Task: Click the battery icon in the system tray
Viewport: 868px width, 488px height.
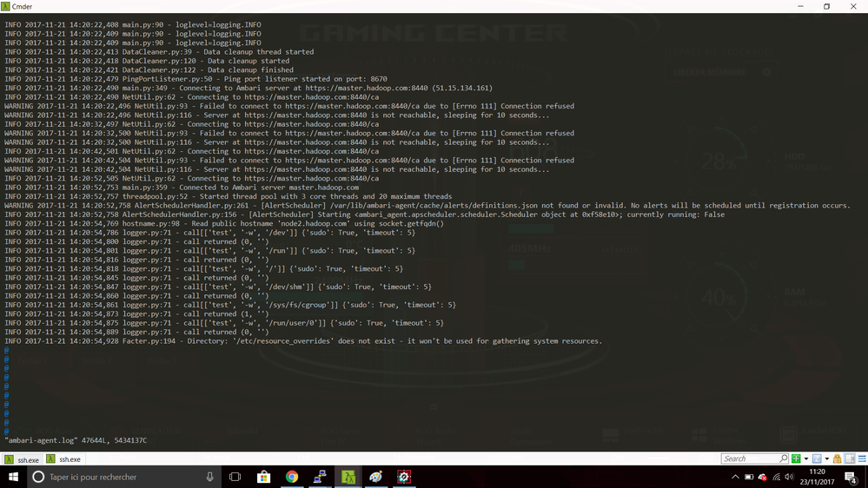Action: pyautogui.click(x=749, y=477)
